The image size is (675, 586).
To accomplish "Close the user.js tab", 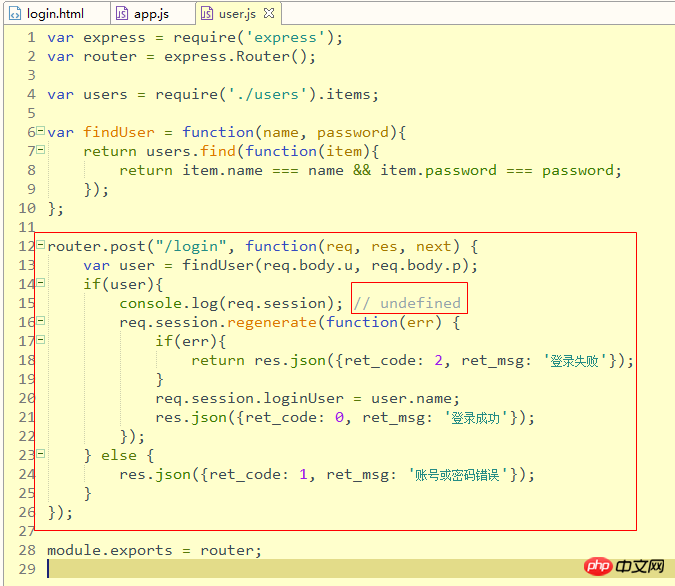I will [x=269, y=13].
